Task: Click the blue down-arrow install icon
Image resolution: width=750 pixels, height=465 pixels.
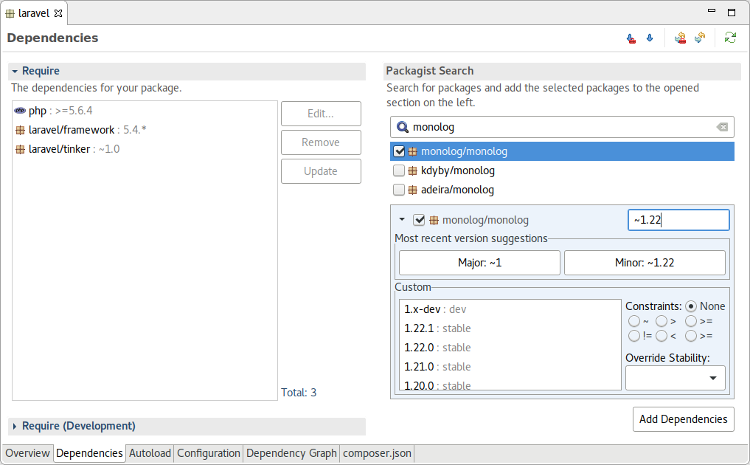Action: 650,38
